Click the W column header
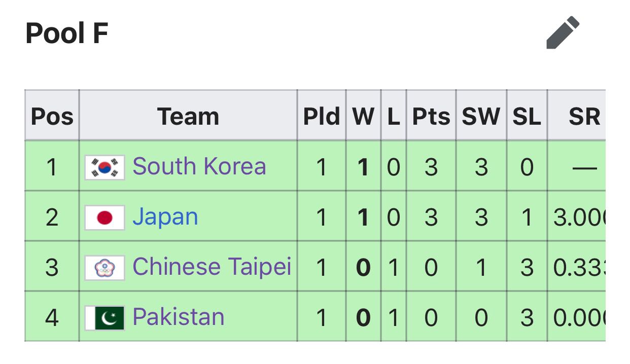This screenshot has width=630, height=364. point(363,116)
